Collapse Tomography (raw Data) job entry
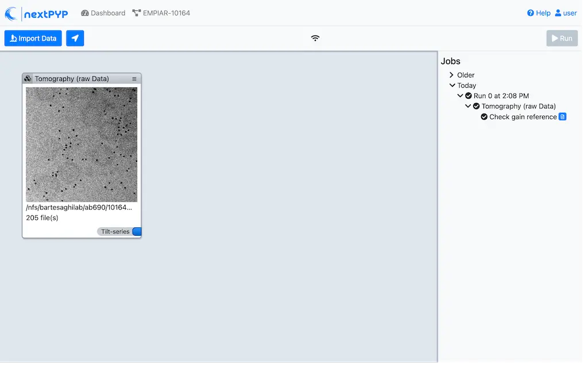Viewport: 588px width, 366px height. tap(469, 106)
